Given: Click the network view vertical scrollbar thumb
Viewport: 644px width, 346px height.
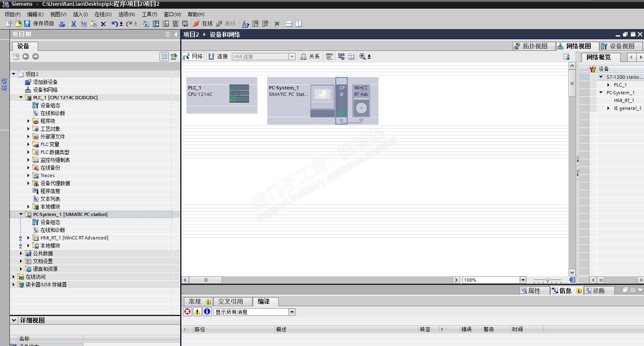Looking at the screenshot, I should point(572,83).
